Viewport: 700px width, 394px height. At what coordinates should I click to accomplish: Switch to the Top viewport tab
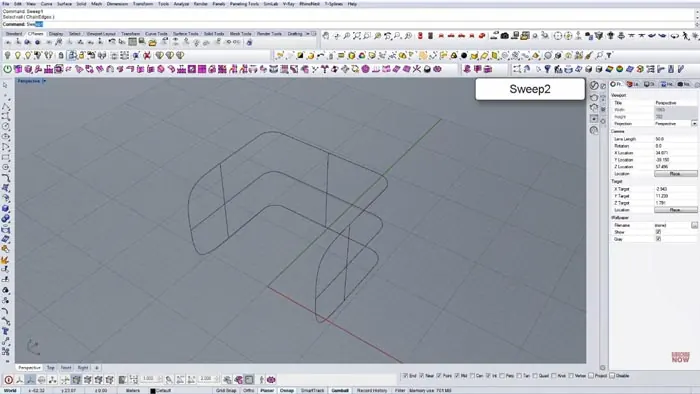coord(50,368)
